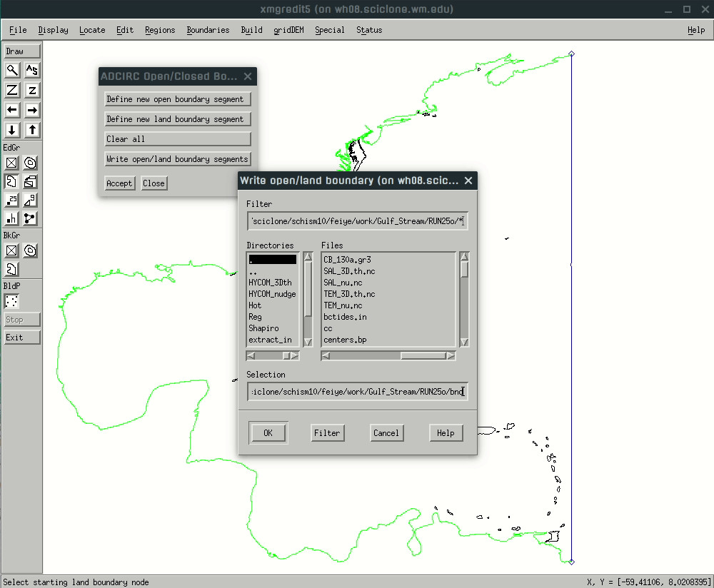The height and width of the screenshot is (588, 714).
Task: Pan view with the left arrow icon
Action: coord(12,110)
